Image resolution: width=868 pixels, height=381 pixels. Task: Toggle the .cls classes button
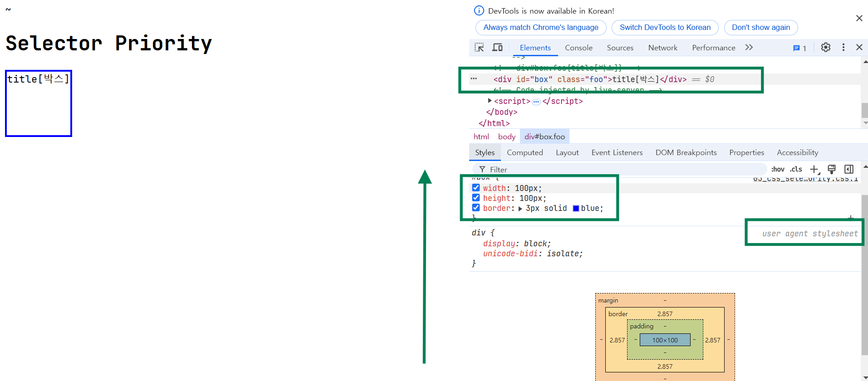[x=796, y=169]
